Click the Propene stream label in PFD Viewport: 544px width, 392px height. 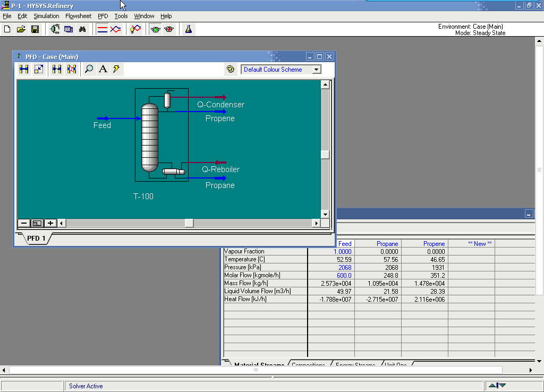click(x=220, y=118)
